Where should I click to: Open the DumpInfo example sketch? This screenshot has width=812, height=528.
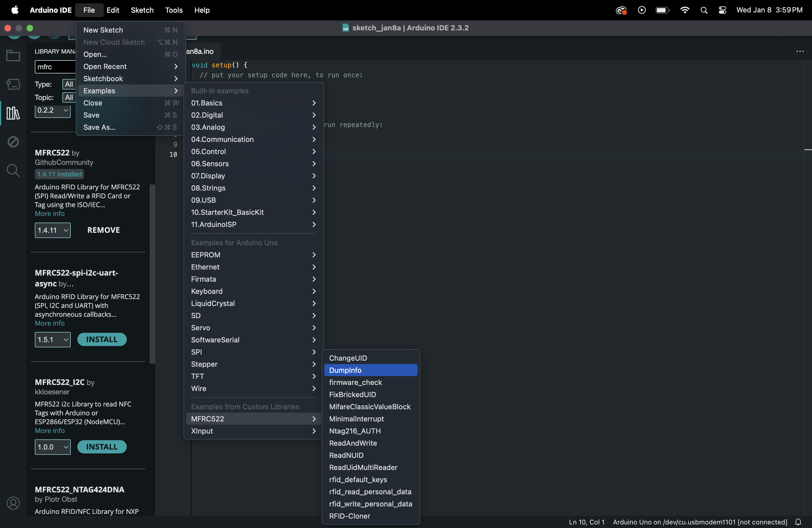[x=371, y=370]
